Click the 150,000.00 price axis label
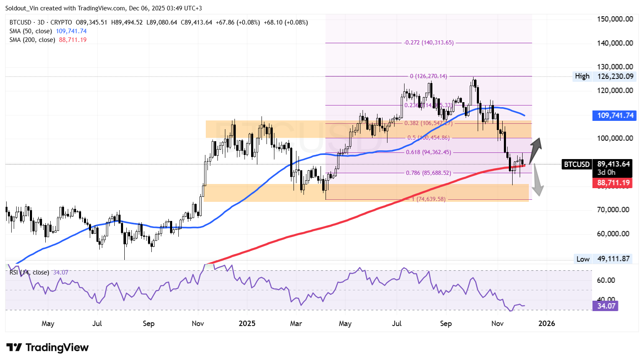The height and width of the screenshot is (363, 644). [615, 19]
